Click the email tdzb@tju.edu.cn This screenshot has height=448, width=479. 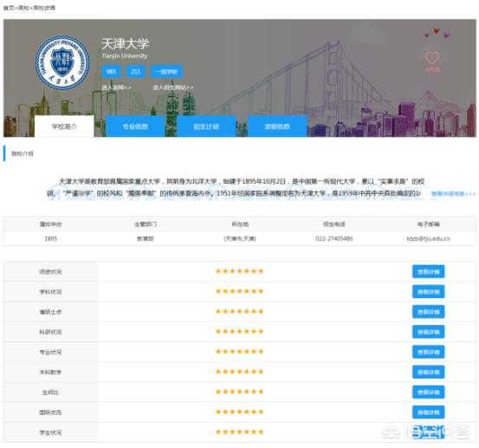click(428, 238)
